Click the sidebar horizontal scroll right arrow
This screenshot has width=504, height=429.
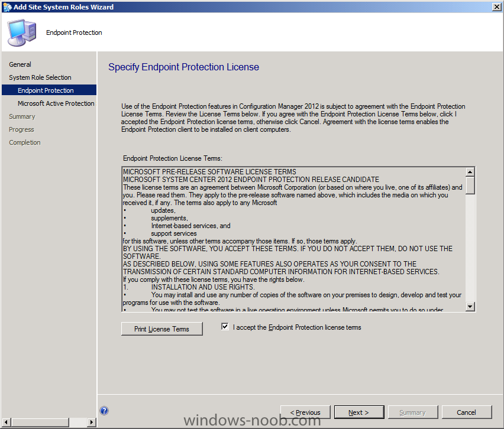coord(92,422)
